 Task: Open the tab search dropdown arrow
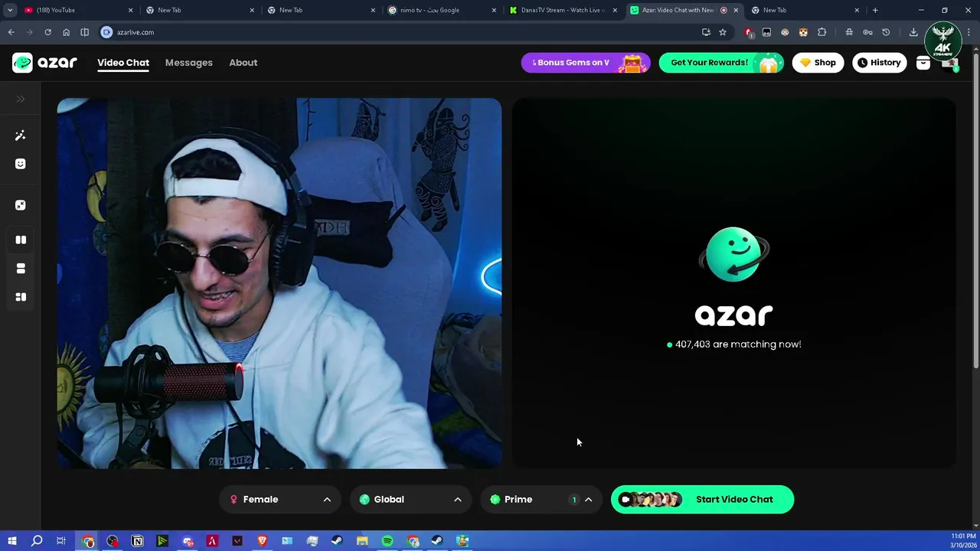10,10
